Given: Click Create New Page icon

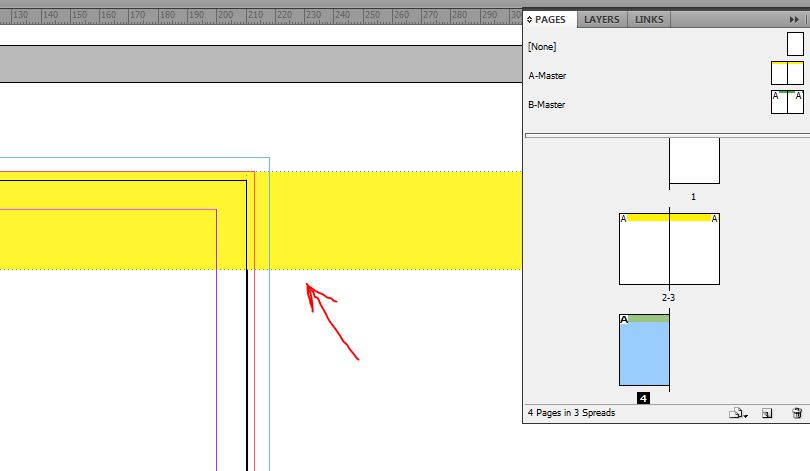Looking at the screenshot, I should (x=767, y=413).
